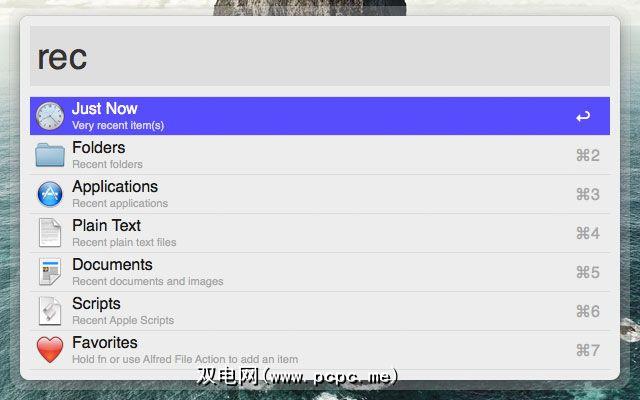The width and height of the screenshot is (640, 400).
Task: Click the return arrow on Just Now row
Action: [x=583, y=117]
